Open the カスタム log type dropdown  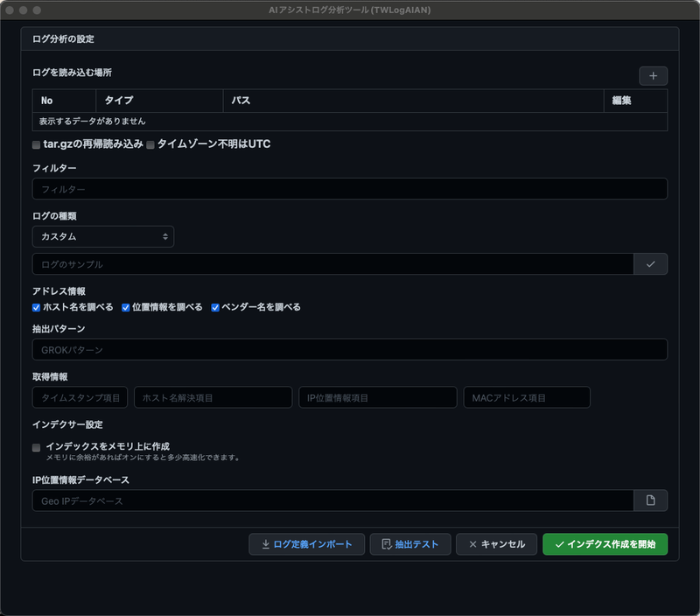(x=103, y=237)
